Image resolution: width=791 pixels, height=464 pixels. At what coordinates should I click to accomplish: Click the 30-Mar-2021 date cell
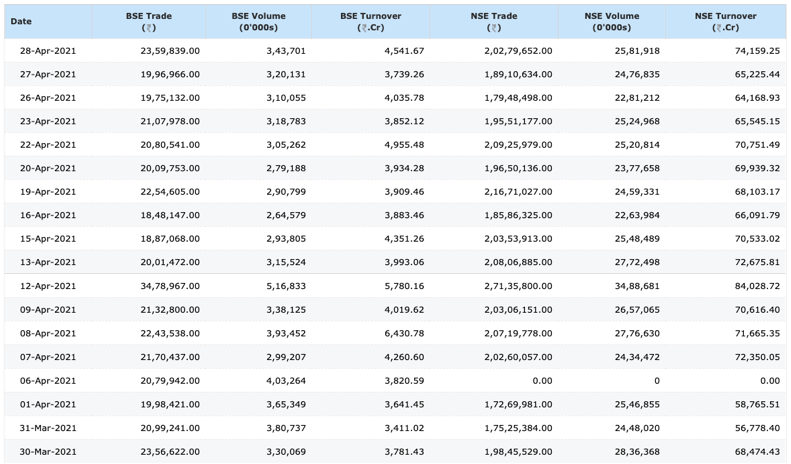point(49,452)
